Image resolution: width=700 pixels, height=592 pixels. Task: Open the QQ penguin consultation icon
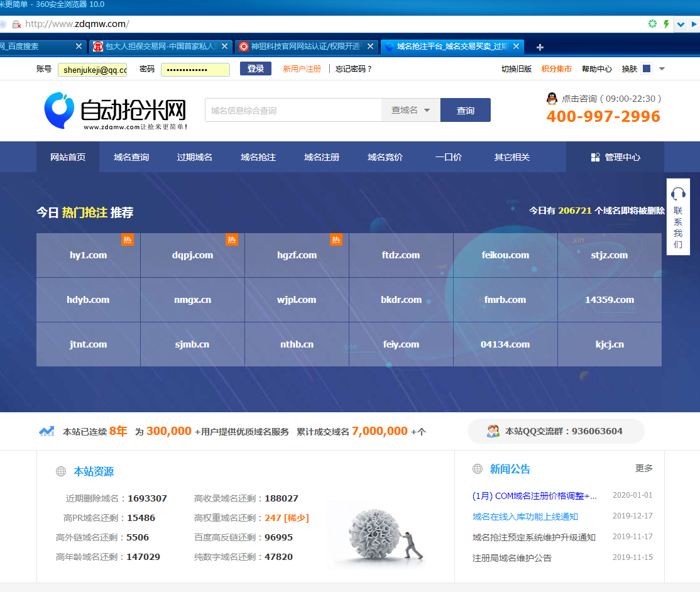[552, 98]
